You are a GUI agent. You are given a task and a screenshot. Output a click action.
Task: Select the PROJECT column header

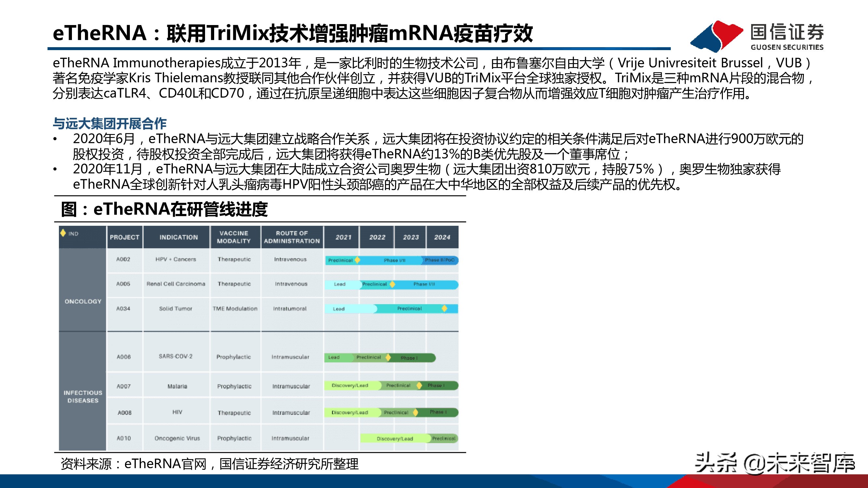(125, 237)
